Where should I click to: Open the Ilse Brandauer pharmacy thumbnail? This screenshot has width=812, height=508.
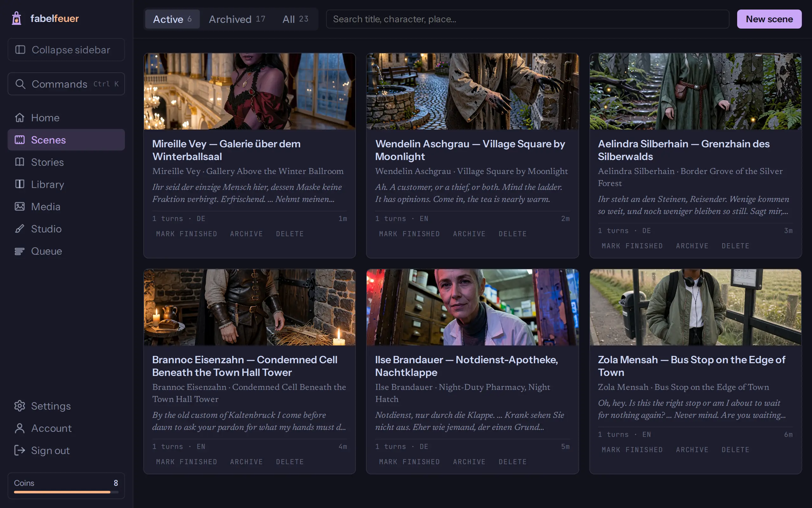[472, 307]
